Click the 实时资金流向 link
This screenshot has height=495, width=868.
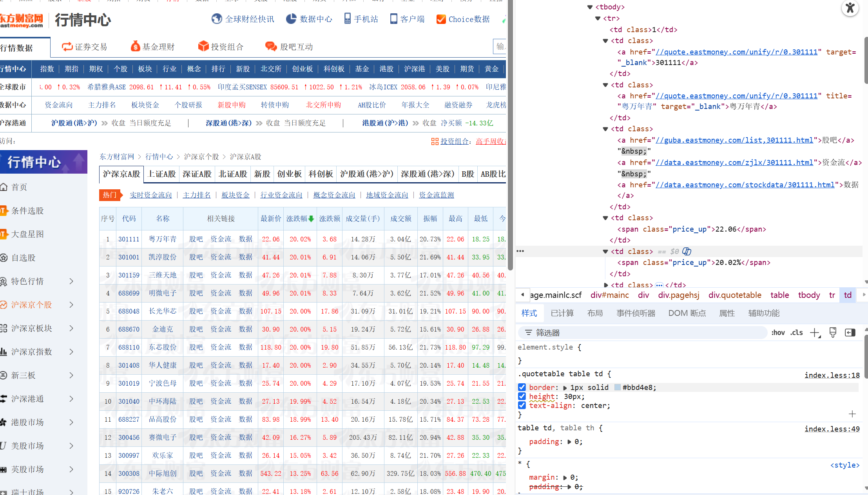pos(151,195)
